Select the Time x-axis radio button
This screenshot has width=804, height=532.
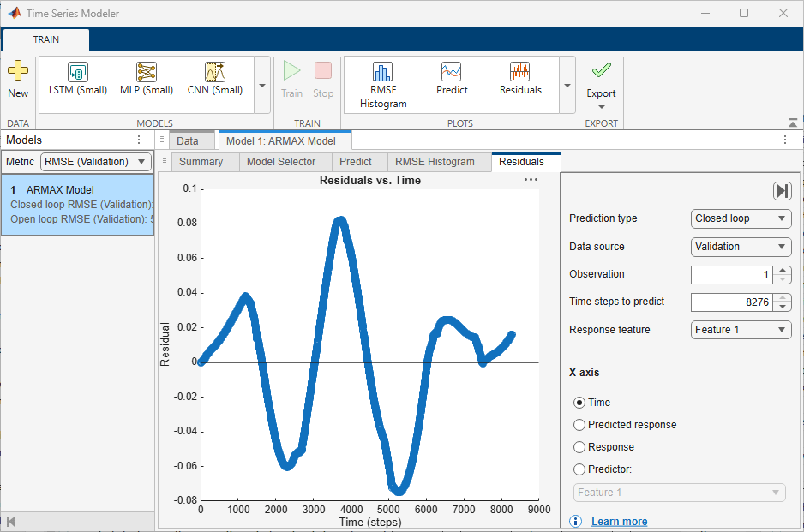point(579,403)
